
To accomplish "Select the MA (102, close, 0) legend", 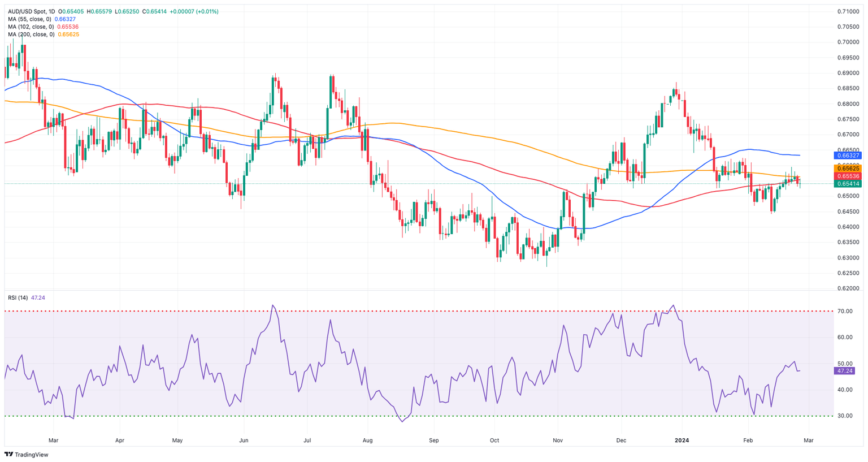I will pyautogui.click(x=32, y=27).
